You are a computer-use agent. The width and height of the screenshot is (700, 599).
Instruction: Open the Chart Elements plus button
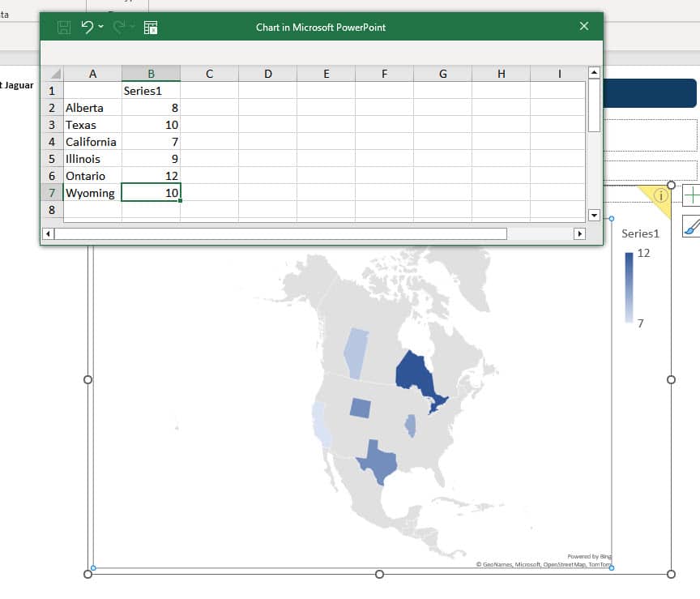tap(693, 195)
